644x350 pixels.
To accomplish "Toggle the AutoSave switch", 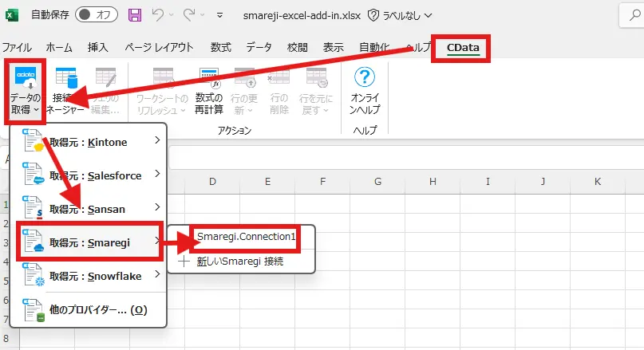I will click(x=97, y=15).
